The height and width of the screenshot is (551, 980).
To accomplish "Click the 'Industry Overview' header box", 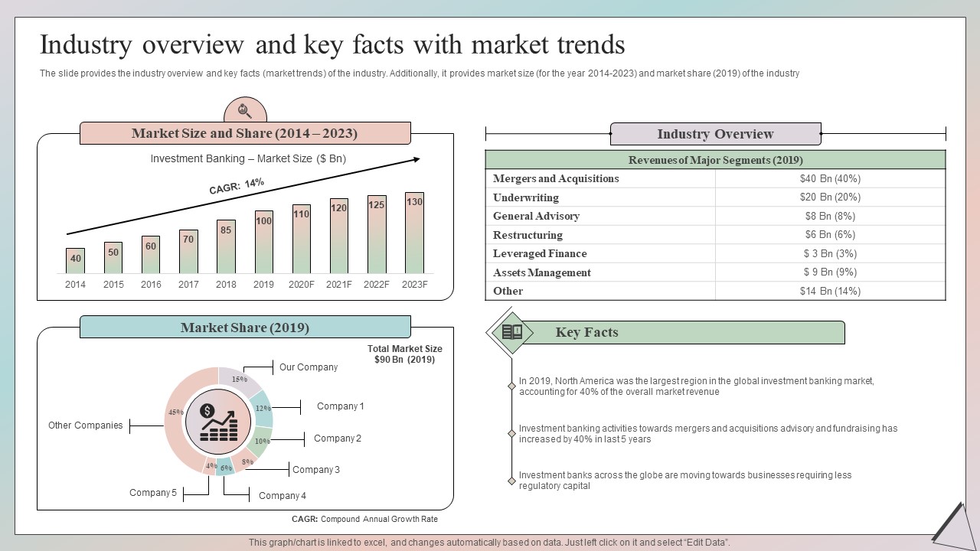I will click(x=715, y=134).
